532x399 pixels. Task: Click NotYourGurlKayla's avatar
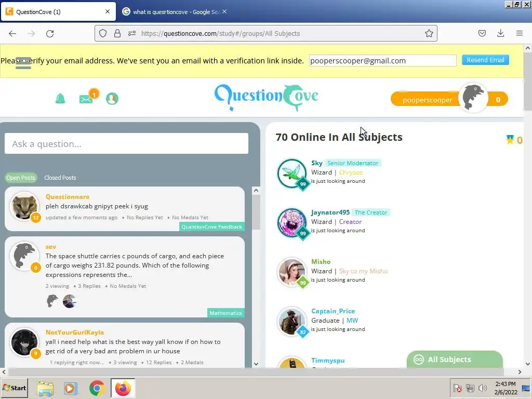(x=24, y=342)
